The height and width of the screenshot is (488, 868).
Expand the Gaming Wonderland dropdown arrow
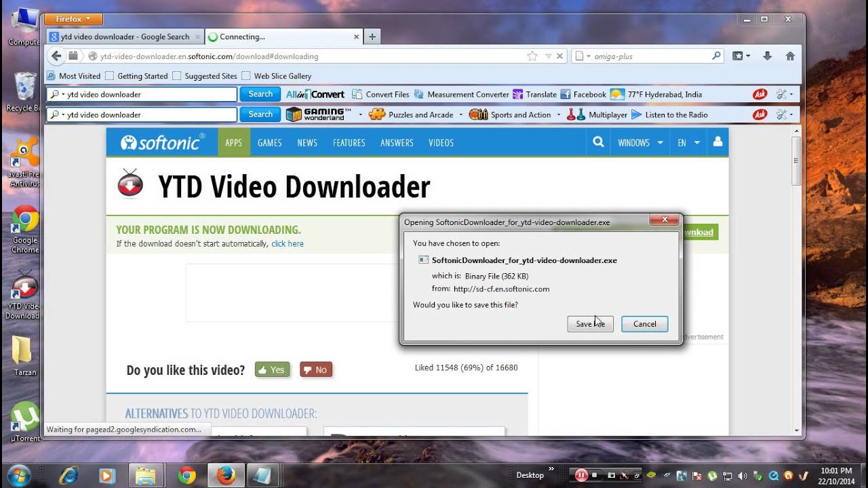click(361, 115)
